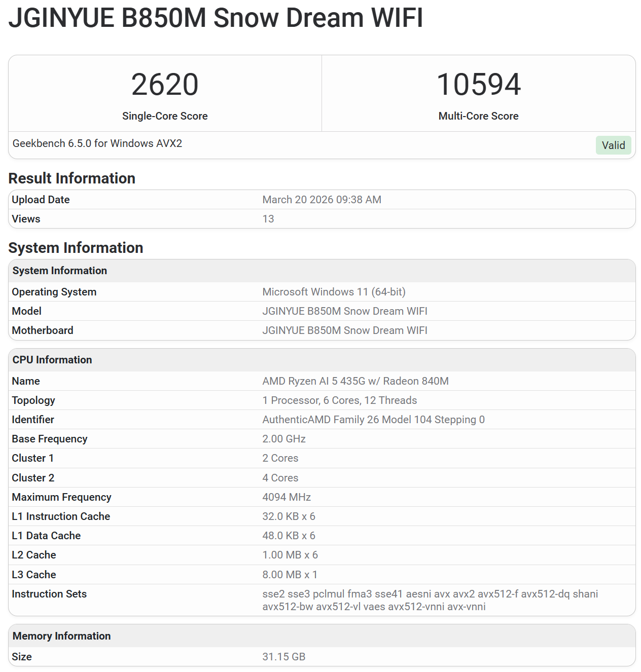Image resolution: width=641 pixels, height=672 pixels.
Task: Click the L1 Instruction Cache label
Action: coord(61,516)
